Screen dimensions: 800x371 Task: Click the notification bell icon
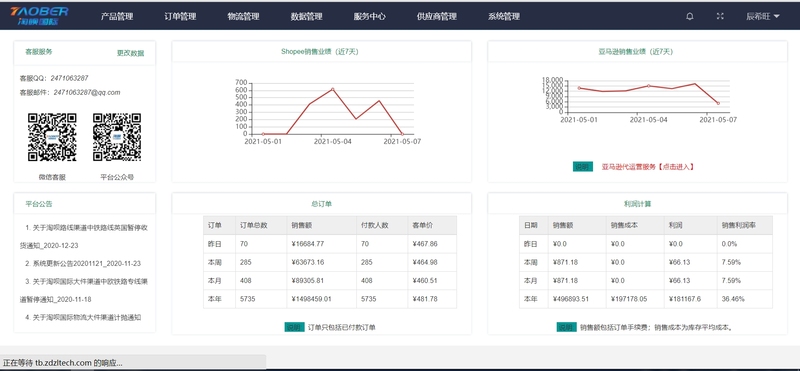(690, 16)
